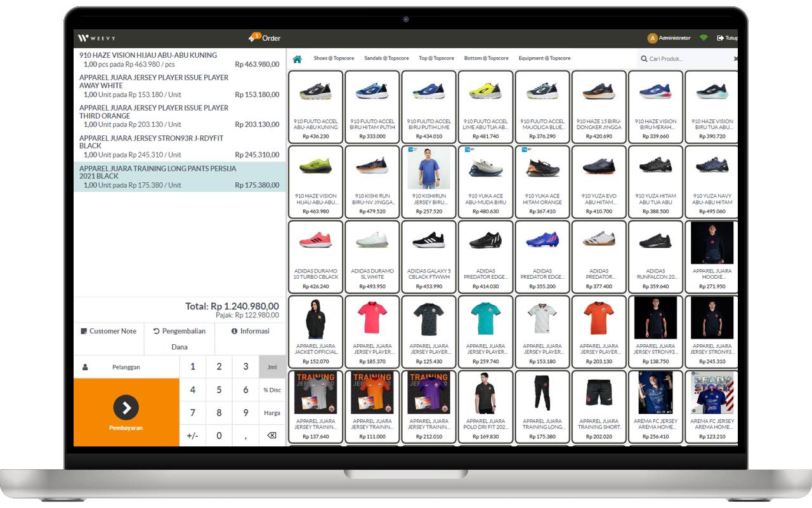Add AREMA FC JERSEY Rp 123.210
This screenshot has height=508, width=812.
point(712,406)
